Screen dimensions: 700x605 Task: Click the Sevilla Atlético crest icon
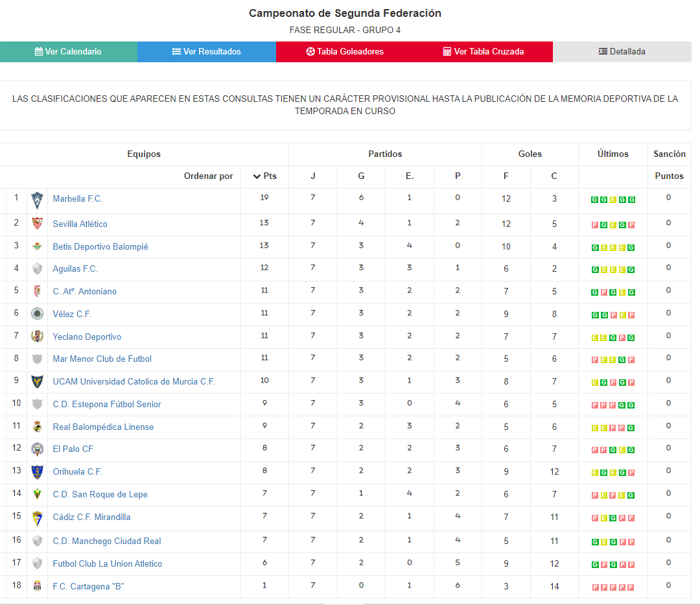pos(38,223)
